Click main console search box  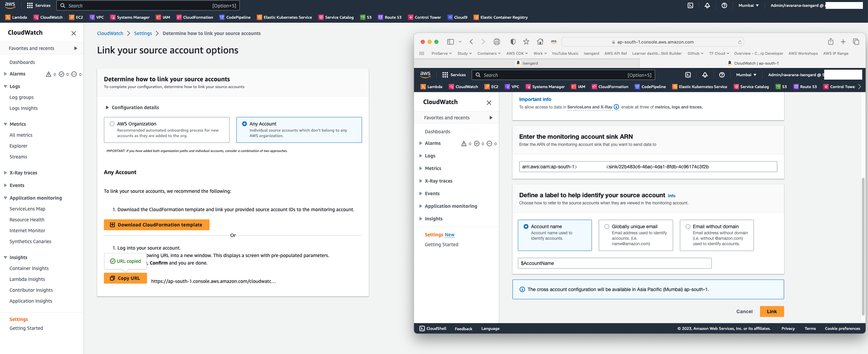point(148,5)
